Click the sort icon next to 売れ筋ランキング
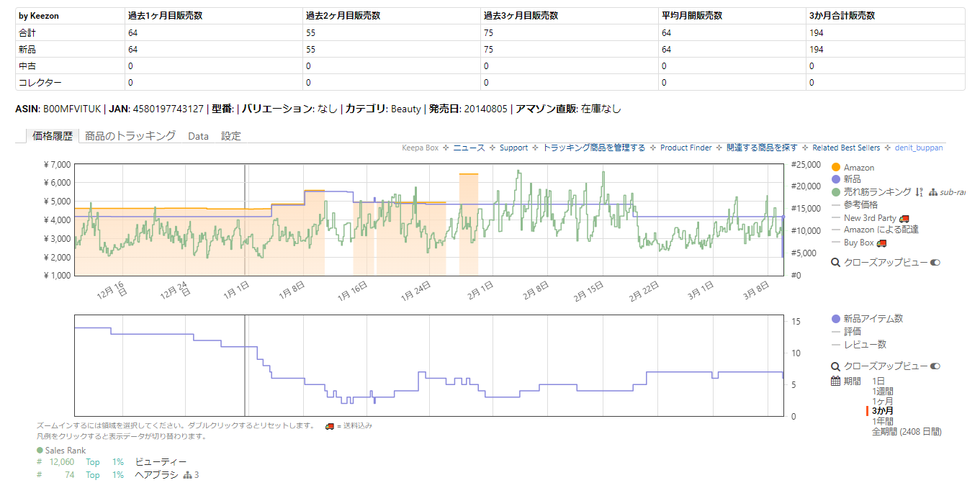Screen dimensions: 980x488 click(x=920, y=192)
